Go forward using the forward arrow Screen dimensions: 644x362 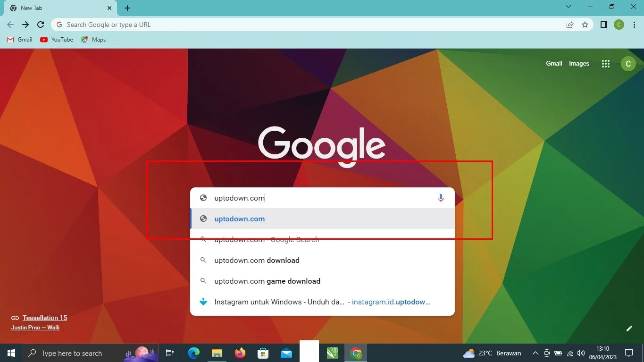(25, 25)
